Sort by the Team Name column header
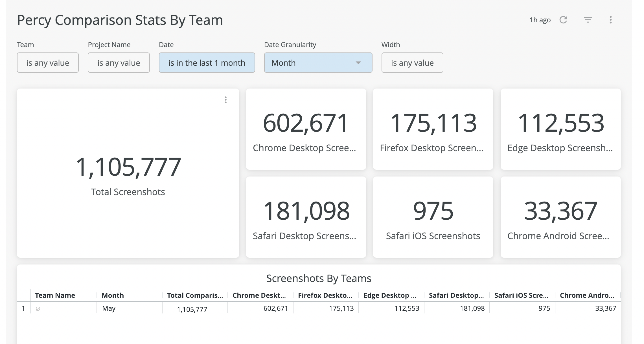Screen dimensions: 644x344 pos(55,295)
